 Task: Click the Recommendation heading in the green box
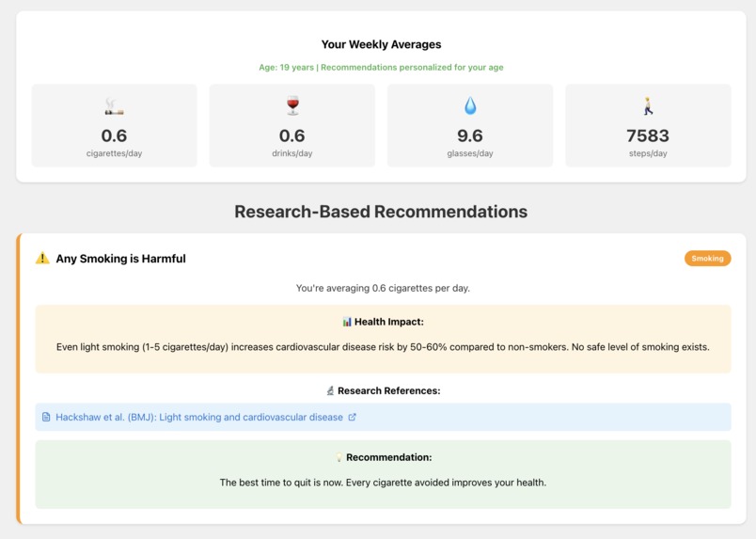click(389, 457)
